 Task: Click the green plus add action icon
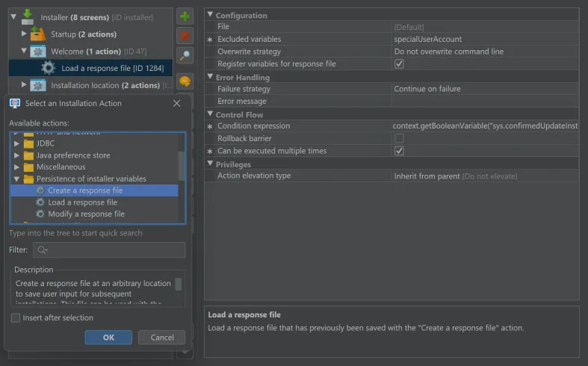[185, 16]
